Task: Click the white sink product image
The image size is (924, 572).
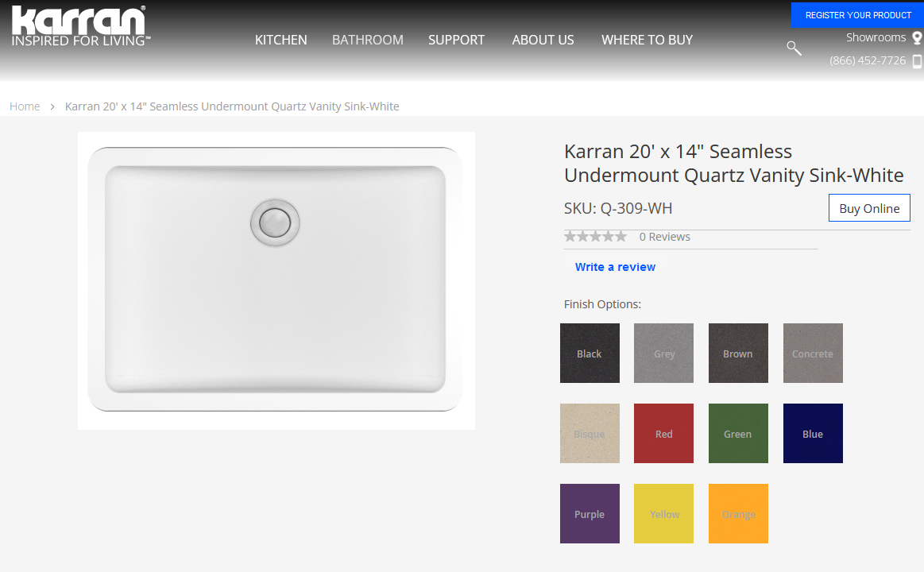Action: pos(276,280)
